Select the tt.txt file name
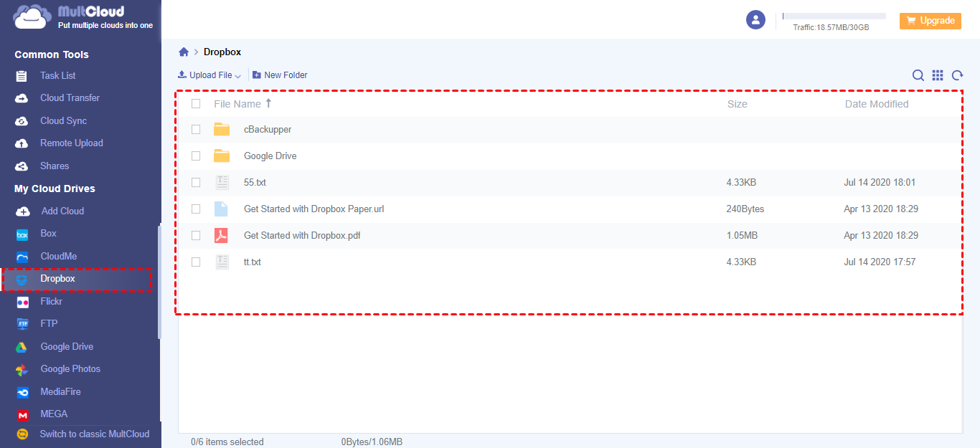Screen dimensions: 980x448 [253, 262]
